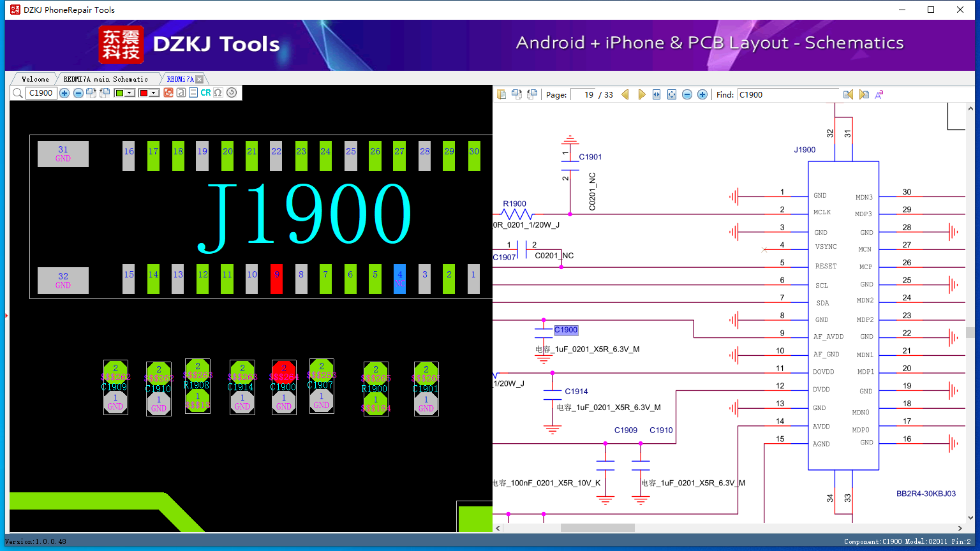
Task: Click the CR icon in PCB toolbar
Action: click(205, 93)
